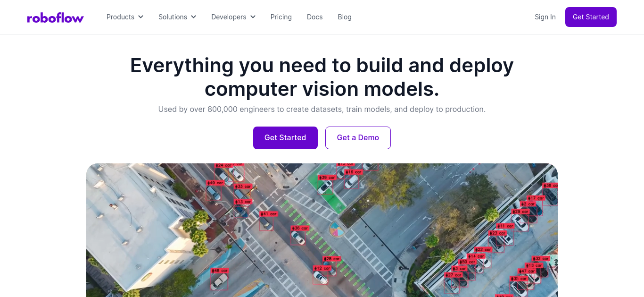Viewport: 644px width, 297px height.
Task: Click the chevron next to Products
Action: [140, 17]
